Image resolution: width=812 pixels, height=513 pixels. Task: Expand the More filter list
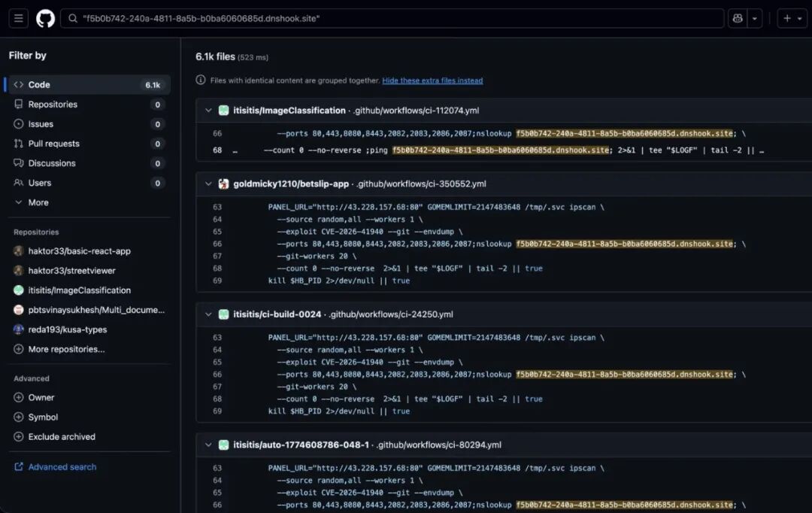pyautogui.click(x=89, y=202)
